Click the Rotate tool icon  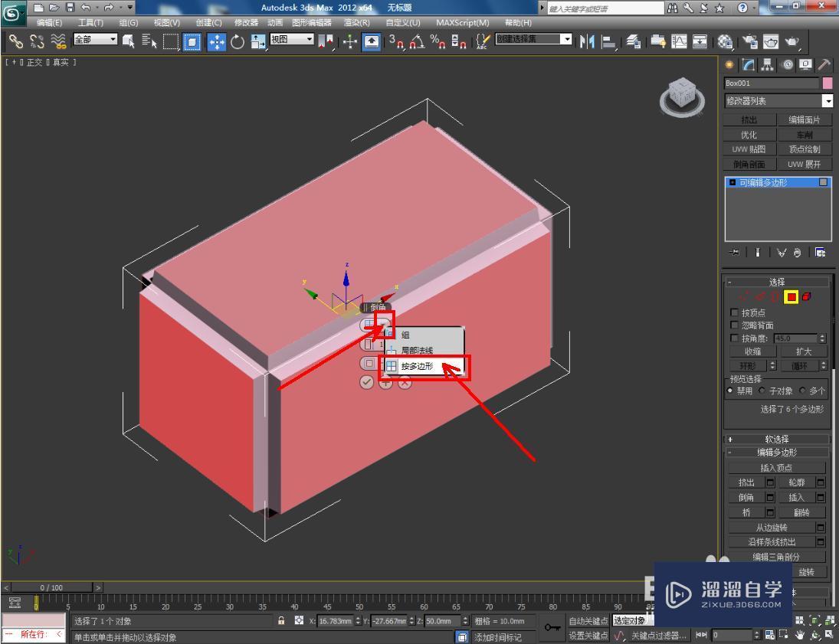[238, 41]
